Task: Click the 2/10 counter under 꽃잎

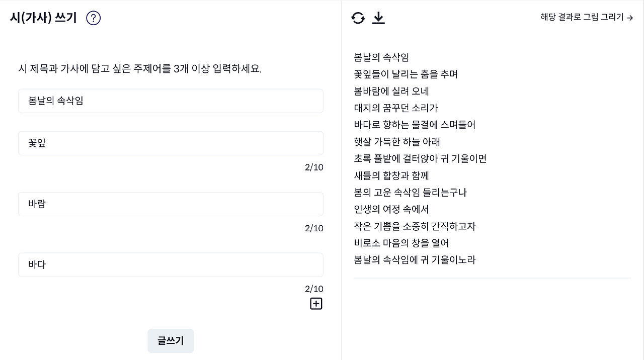Action: click(x=313, y=167)
